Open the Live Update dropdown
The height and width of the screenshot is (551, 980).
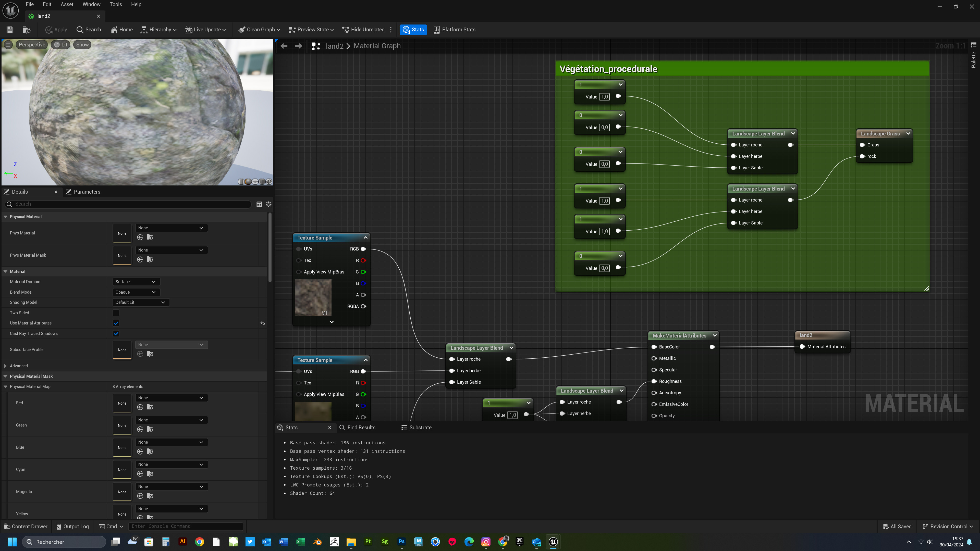(205, 30)
